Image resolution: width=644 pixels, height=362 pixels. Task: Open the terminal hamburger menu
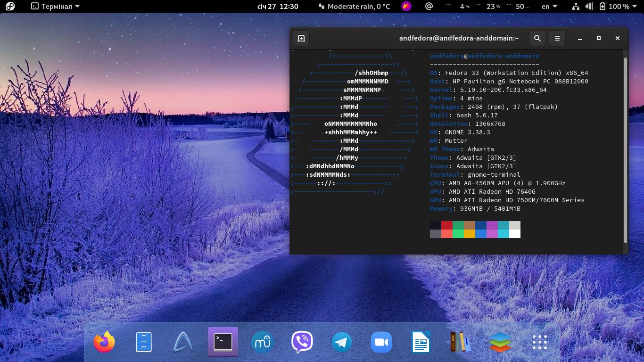pos(557,39)
